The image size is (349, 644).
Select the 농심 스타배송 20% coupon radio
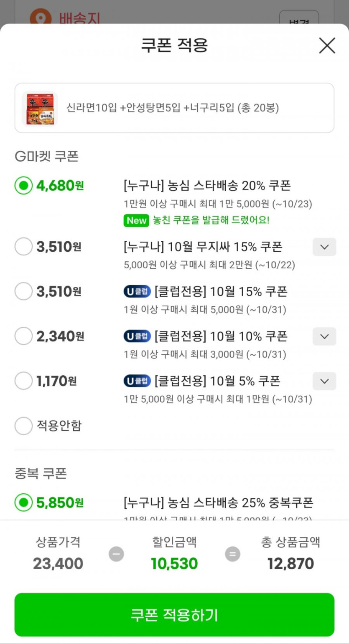click(23, 185)
